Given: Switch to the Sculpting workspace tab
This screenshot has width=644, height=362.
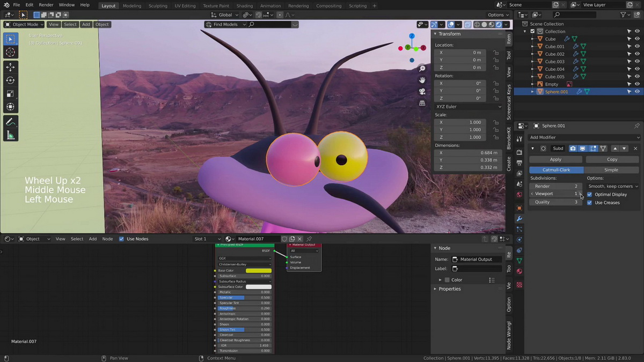Looking at the screenshot, I should pos(158,6).
